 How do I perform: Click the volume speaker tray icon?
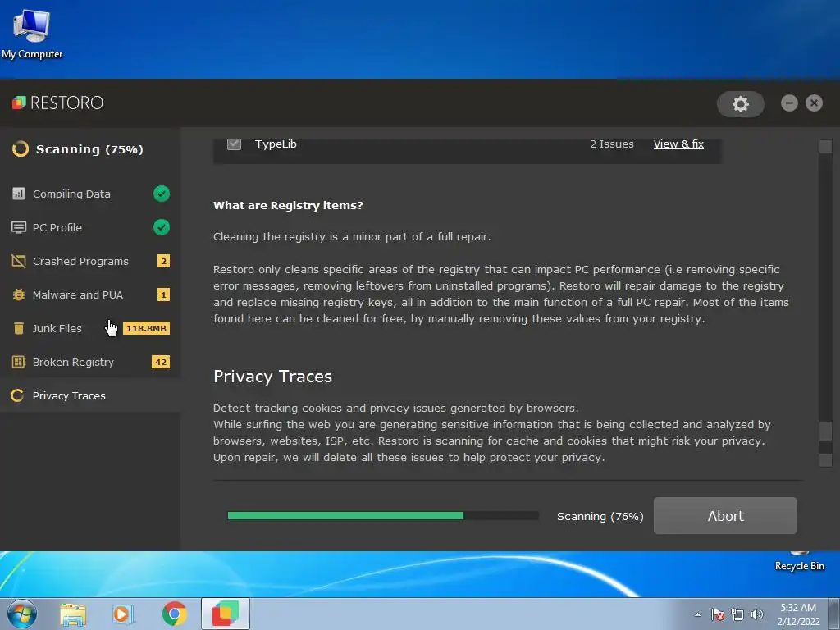pyautogui.click(x=757, y=614)
